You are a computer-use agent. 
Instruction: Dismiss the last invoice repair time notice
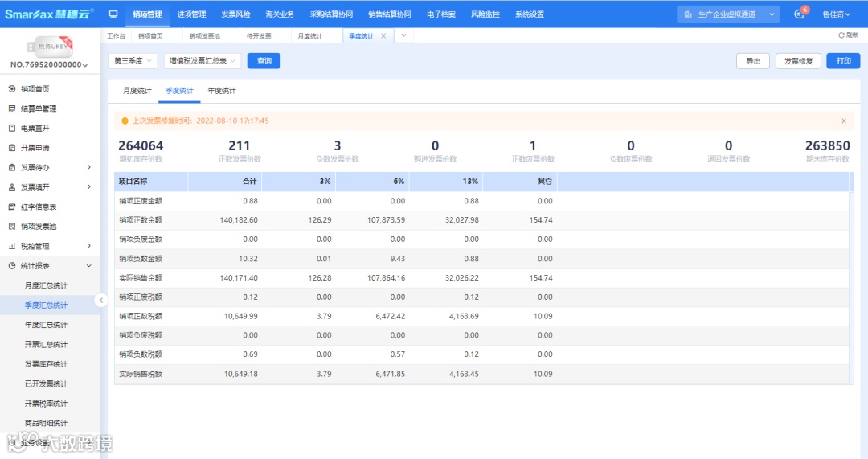(x=844, y=121)
